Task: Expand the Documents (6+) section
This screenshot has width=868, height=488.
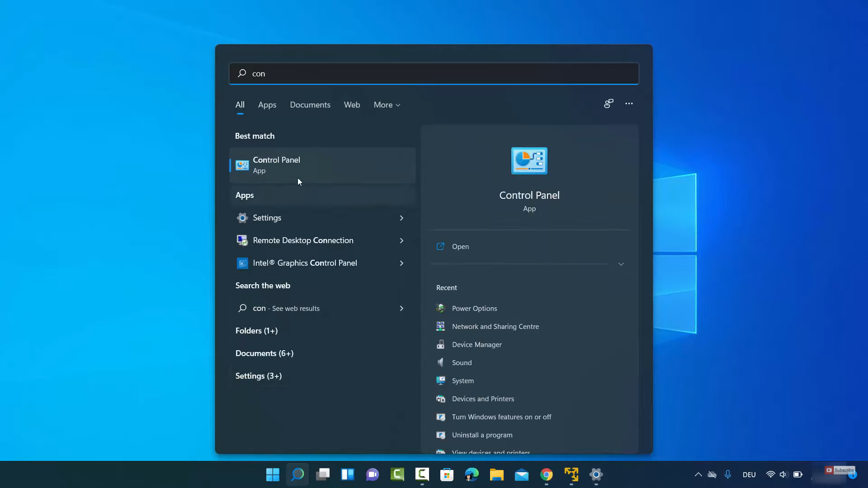Action: point(264,353)
